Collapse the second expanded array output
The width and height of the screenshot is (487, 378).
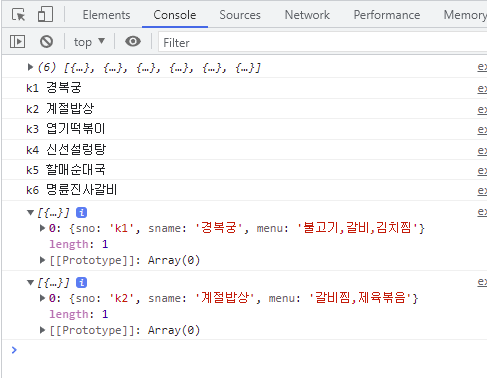point(30,283)
